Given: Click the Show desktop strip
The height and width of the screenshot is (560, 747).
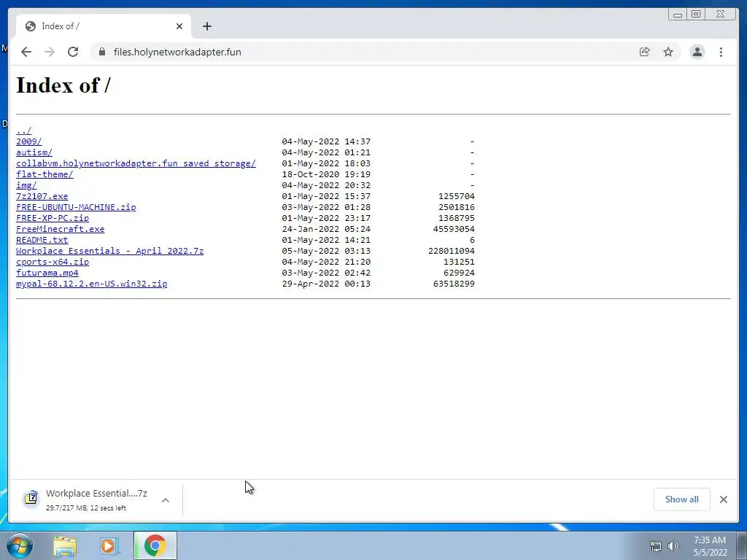Looking at the screenshot, I should click(742, 546).
